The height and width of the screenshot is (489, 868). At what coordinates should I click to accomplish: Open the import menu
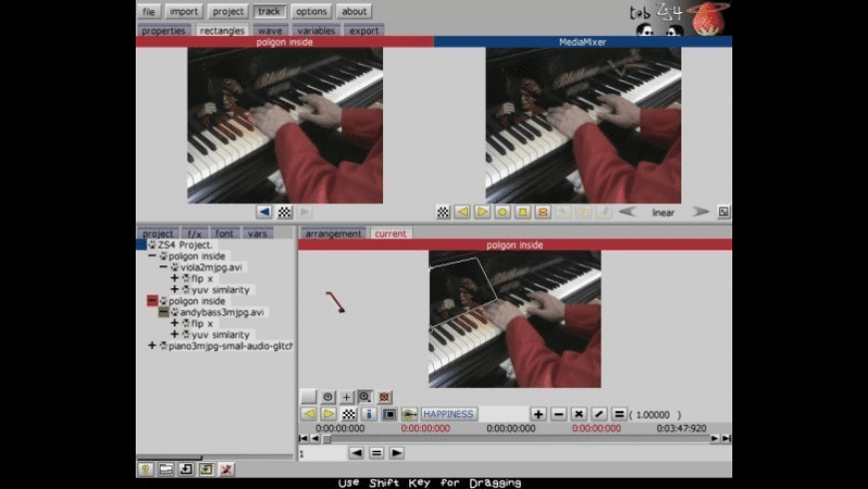pyautogui.click(x=184, y=11)
